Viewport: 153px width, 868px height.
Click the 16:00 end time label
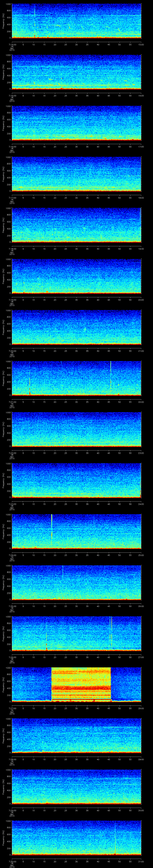pyautogui.click(x=141, y=96)
